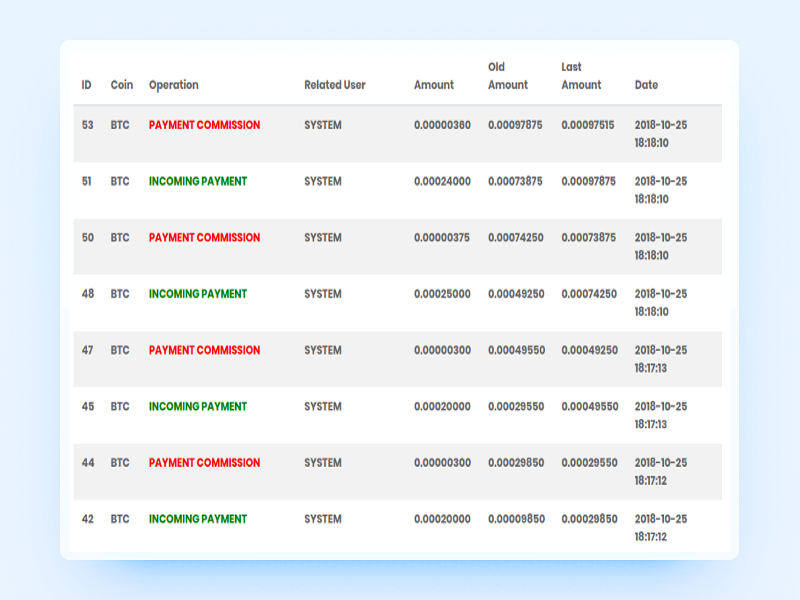
Task: Click INCOMING PAYMENT operation for ID 48
Action: 198,294
